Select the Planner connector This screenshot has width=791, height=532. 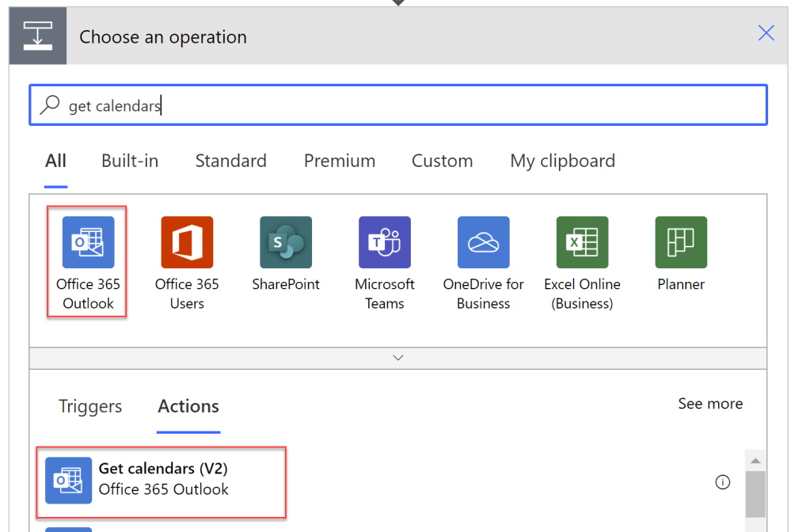click(x=680, y=253)
